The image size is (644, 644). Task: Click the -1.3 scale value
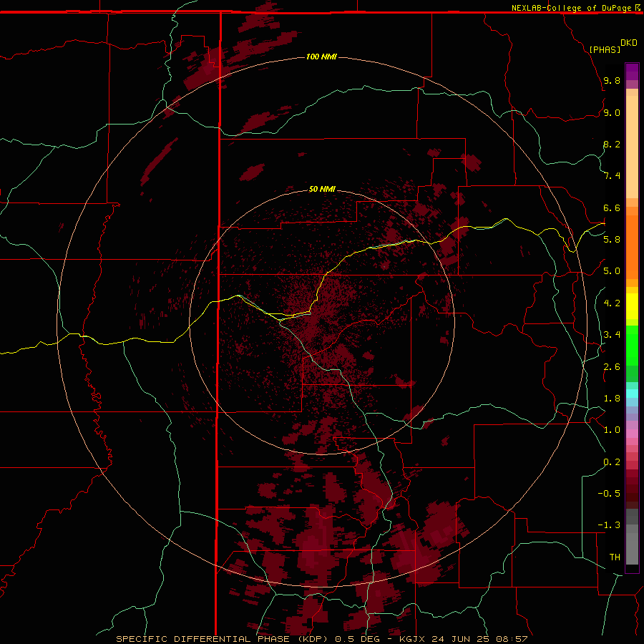(x=609, y=525)
